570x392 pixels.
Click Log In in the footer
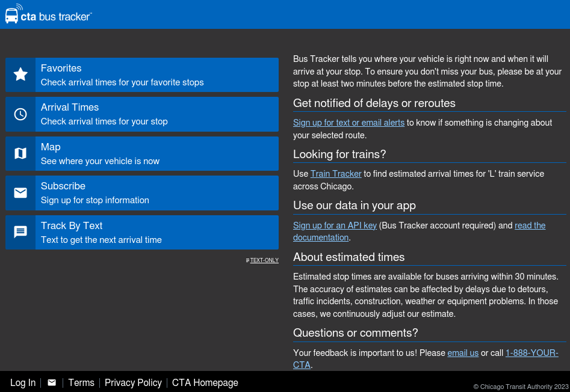tap(23, 383)
